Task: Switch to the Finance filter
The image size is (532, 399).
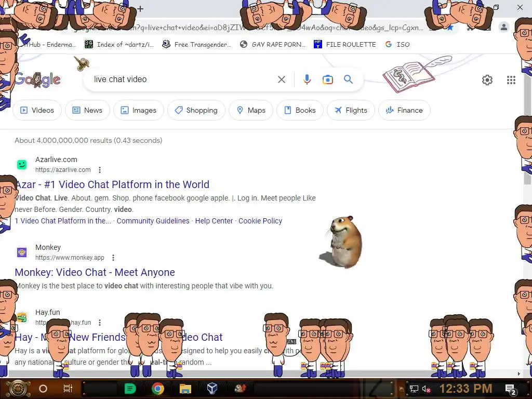Action: (x=404, y=110)
